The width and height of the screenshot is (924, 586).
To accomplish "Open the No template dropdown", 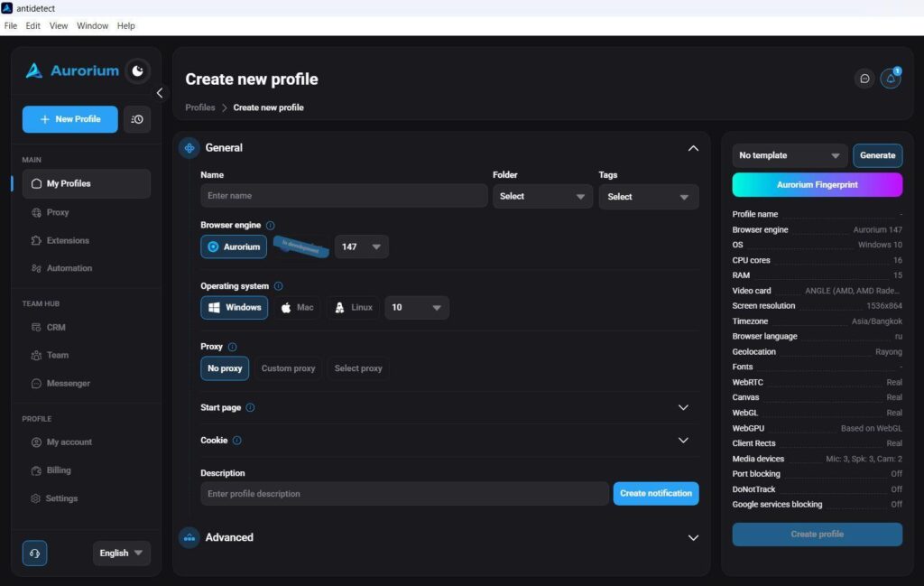I will [x=789, y=155].
